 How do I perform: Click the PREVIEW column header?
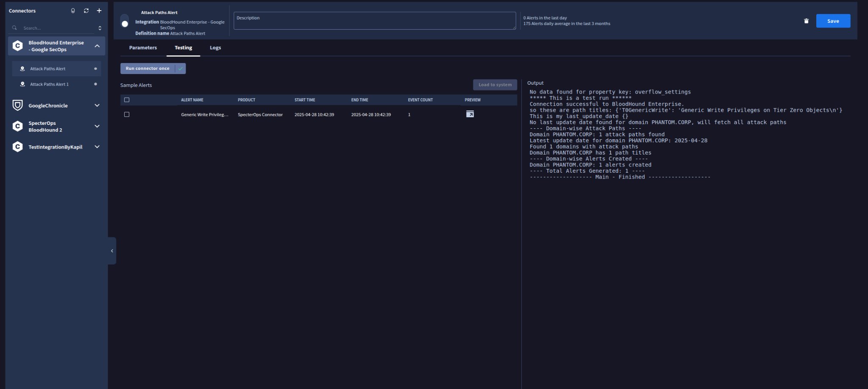pos(473,100)
